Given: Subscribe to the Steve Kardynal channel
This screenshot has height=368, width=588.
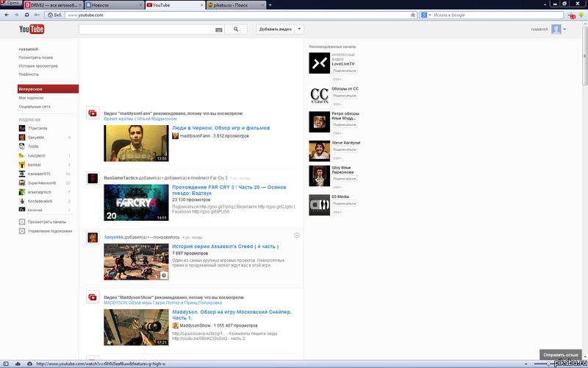Looking at the screenshot, I should pos(344,149).
